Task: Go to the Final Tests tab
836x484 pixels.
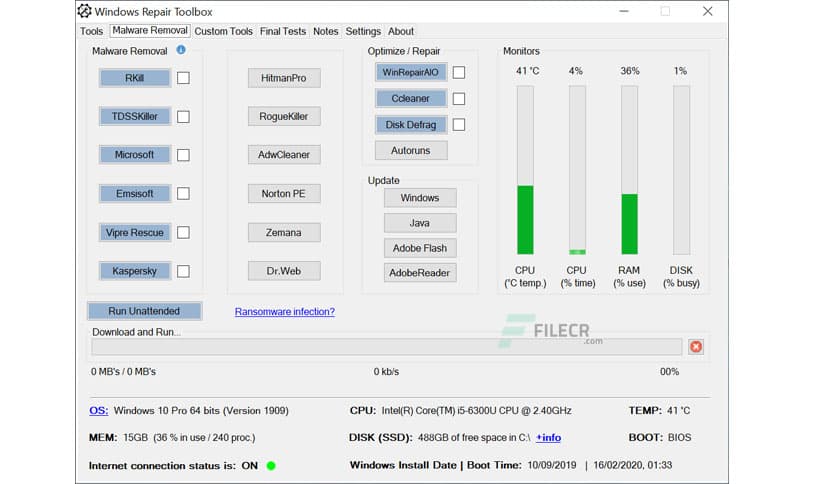Action: tap(283, 31)
